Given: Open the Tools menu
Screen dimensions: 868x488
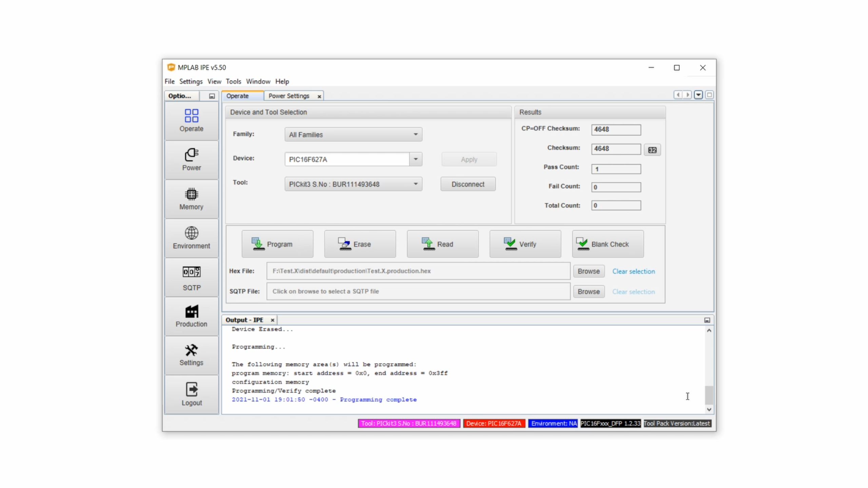Looking at the screenshot, I should pos(233,81).
